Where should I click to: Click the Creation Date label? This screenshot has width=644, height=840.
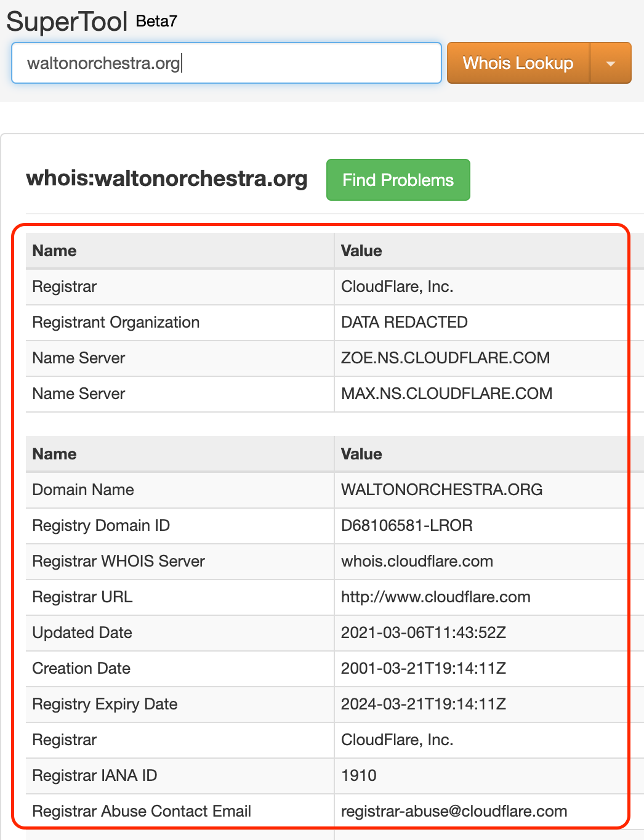(x=81, y=668)
